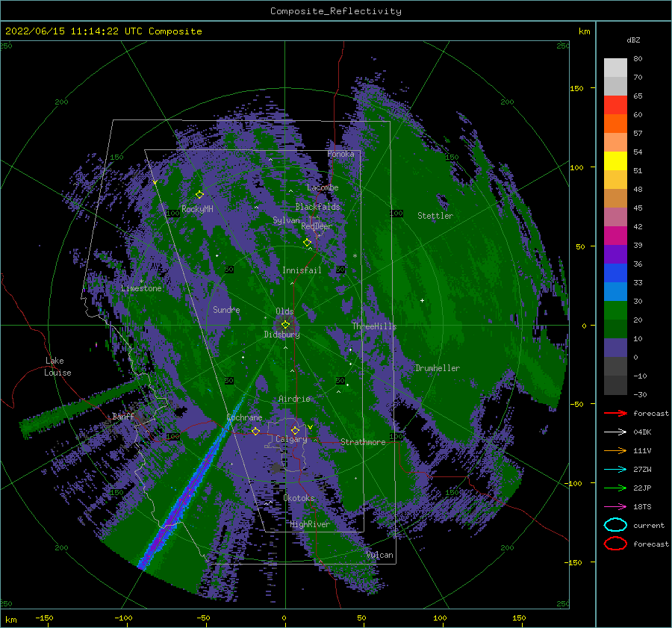This screenshot has height=628, width=672.
Task: Select the green 30 dBZ swatch
Action: pos(615,311)
